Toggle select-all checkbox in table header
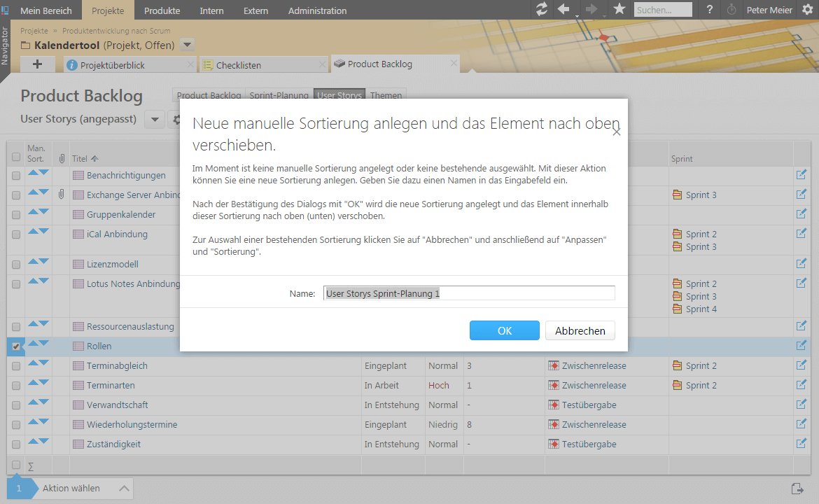The image size is (819, 504). [16, 157]
